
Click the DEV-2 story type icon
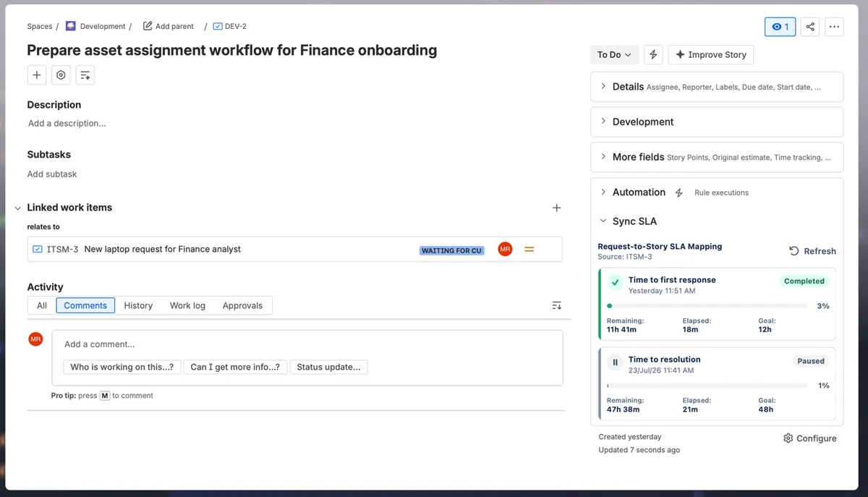tap(217, 26)
